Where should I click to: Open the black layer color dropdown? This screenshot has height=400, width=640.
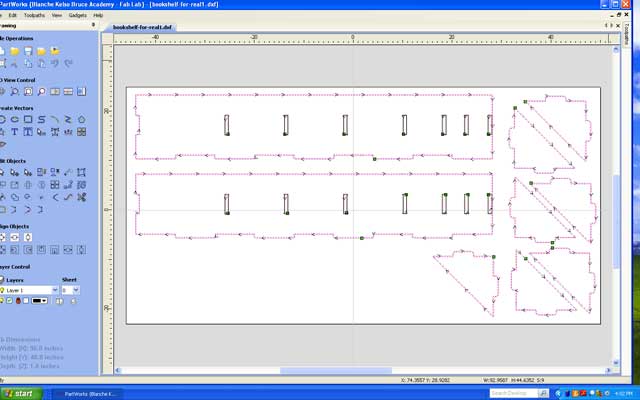[x=40, y=301]
